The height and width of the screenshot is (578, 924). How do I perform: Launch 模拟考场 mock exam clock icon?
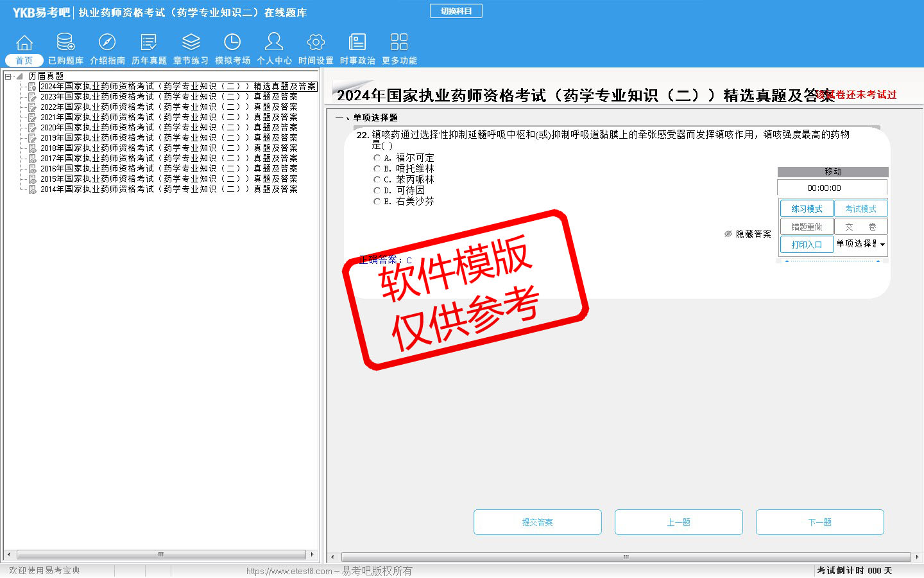[x=232, y=43]
